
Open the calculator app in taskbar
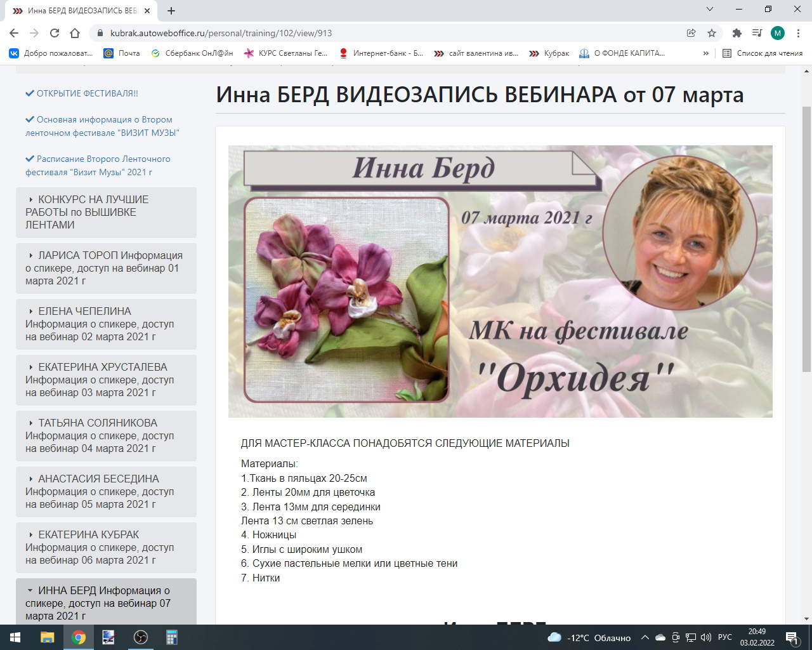click(x=171, y=637)
